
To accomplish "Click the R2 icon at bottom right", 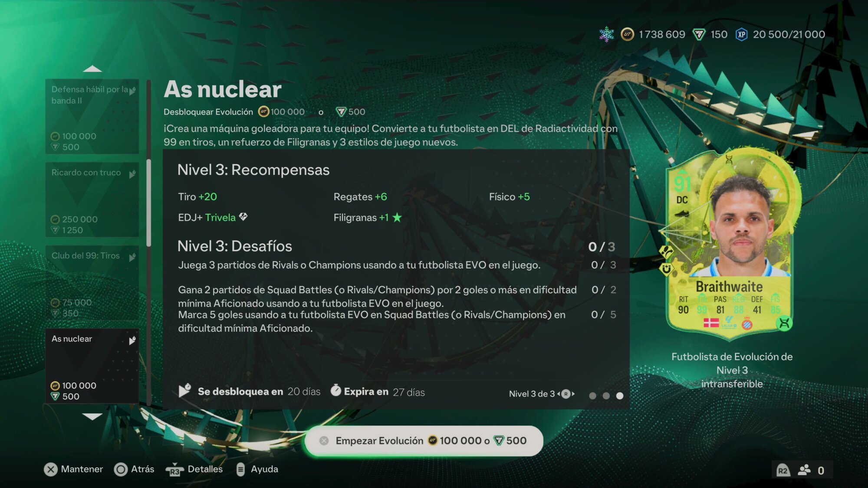I will 783,471.
